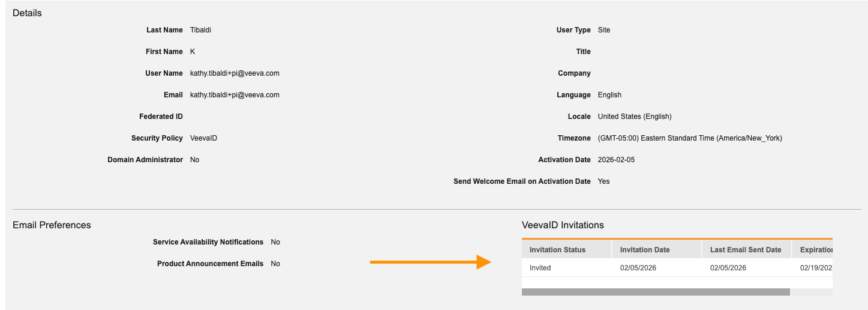This screenshot has height=310, width=868.
Task: Click the VeevaID security policy value
Action: [x=203, y=138]
